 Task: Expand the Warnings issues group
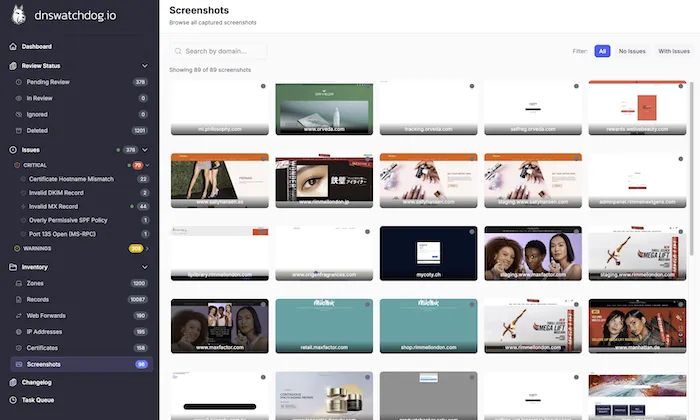146,248
